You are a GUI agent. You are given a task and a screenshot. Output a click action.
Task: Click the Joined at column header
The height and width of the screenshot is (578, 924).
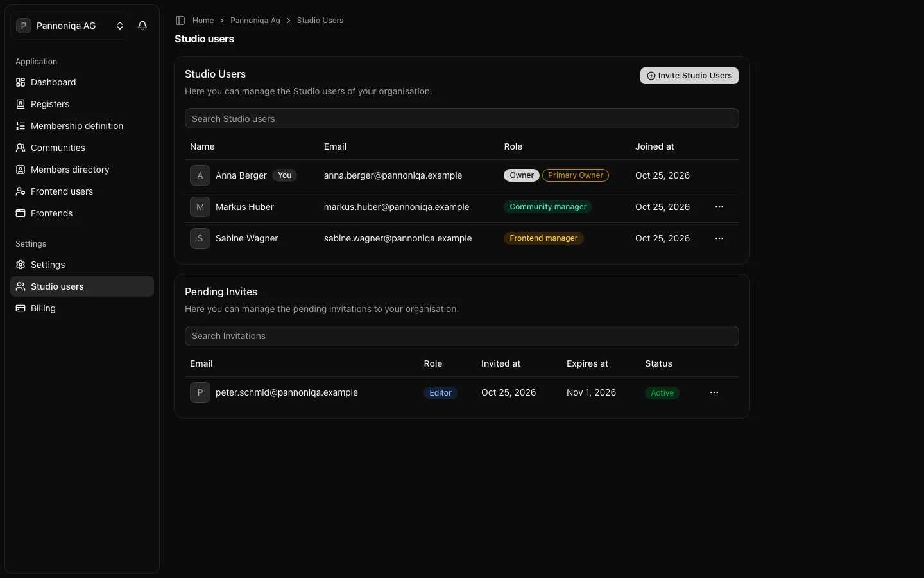point(654,146)
